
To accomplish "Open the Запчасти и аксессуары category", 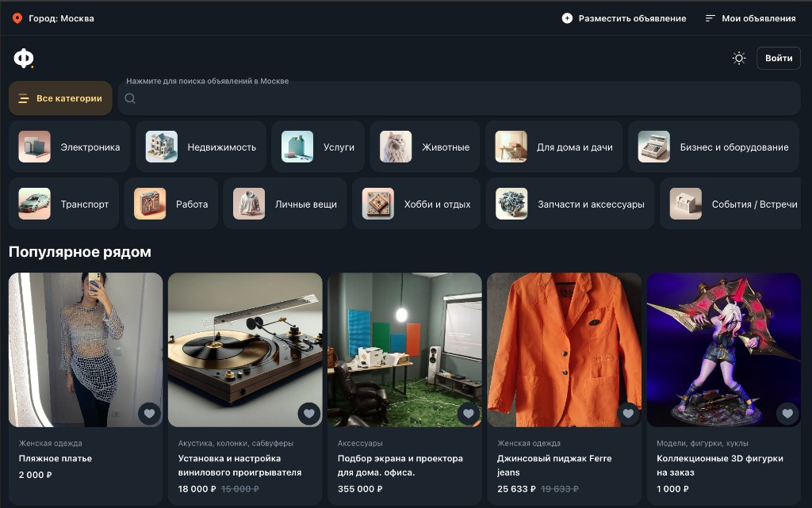I will (570, 204).
